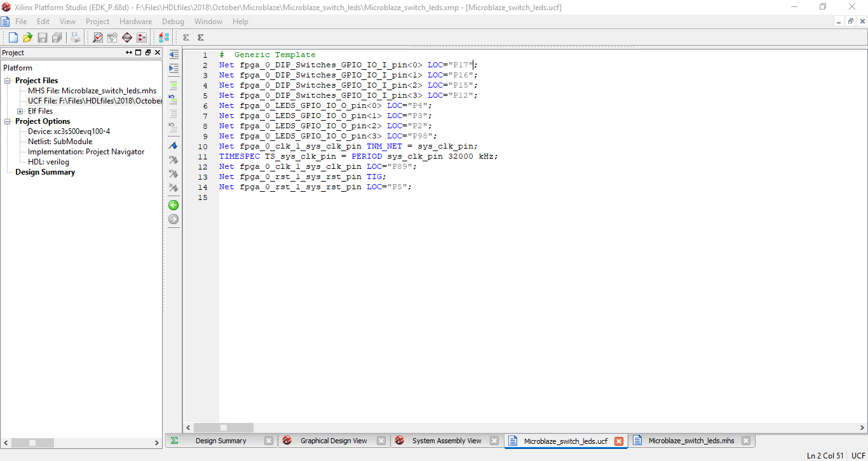Click the Export to SDK diamond icon
Viewport: 868px width, 461px height.
tap(127, 37)
